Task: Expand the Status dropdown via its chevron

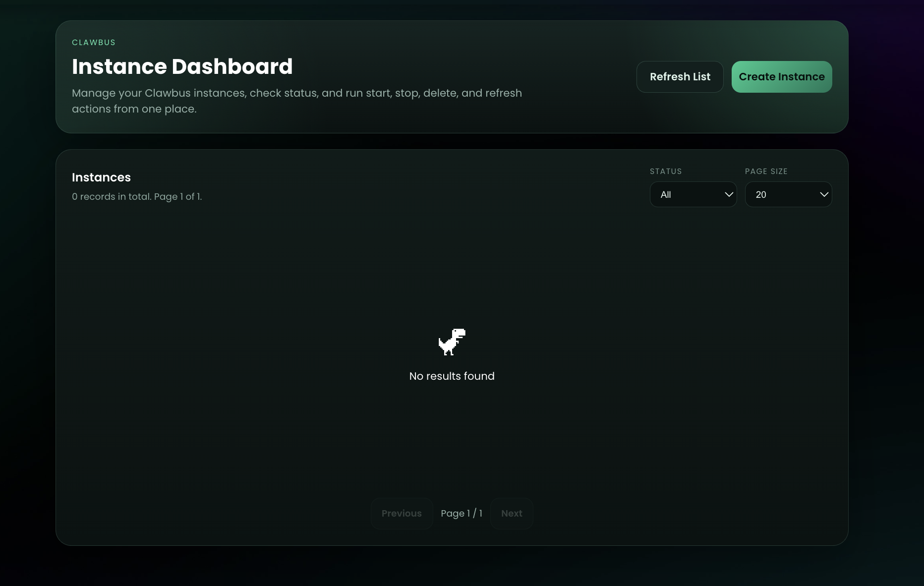Action: coord(729,194)
